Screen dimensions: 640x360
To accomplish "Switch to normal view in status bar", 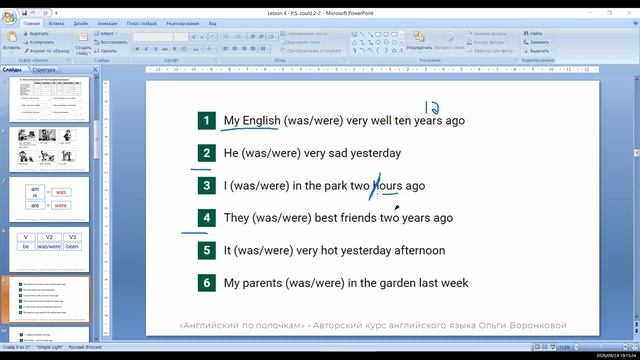I will [537, 347].
